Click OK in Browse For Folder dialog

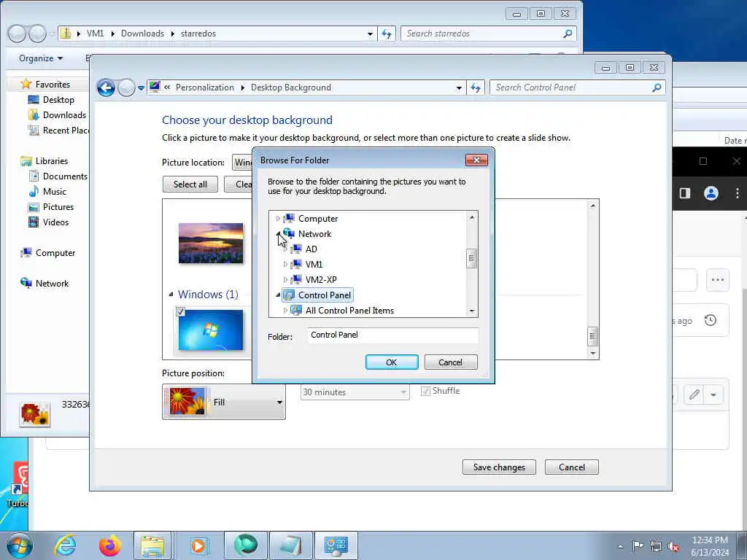392,362
